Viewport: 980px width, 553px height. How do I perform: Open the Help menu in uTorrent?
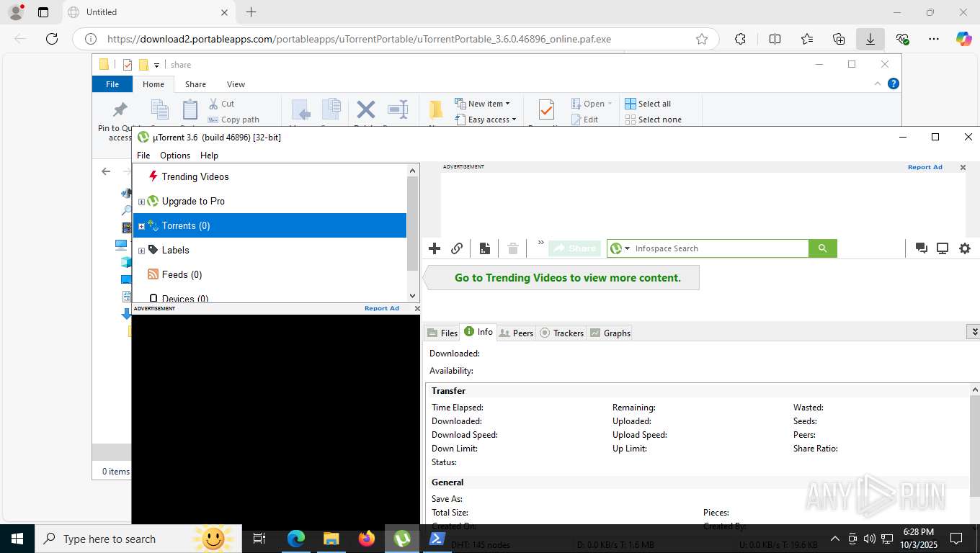pyautogui.click(x=209, y=156)
